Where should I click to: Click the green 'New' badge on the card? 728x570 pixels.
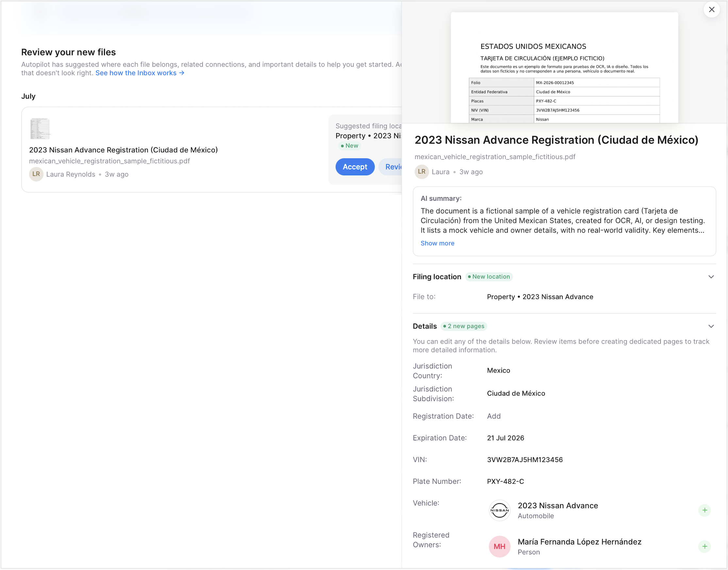coord(349,146)
